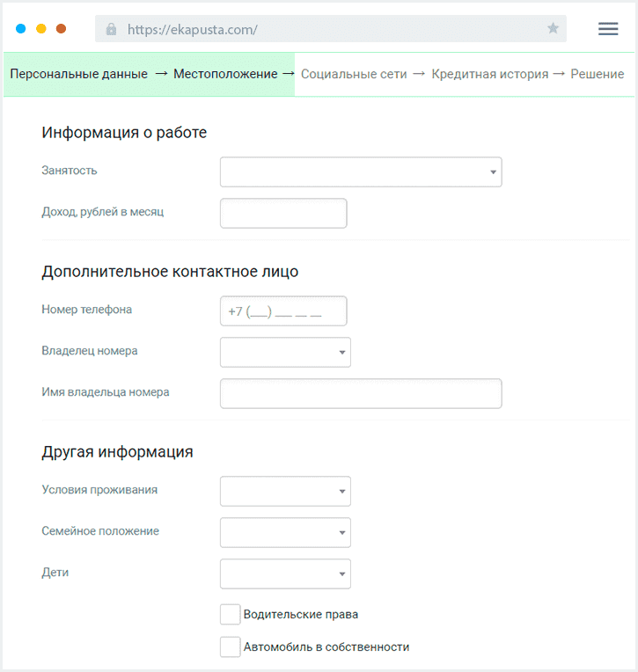This screenshot has height=672, width=638.
Task: Click the Водительские права label text
Action: [x=301, y=614]
